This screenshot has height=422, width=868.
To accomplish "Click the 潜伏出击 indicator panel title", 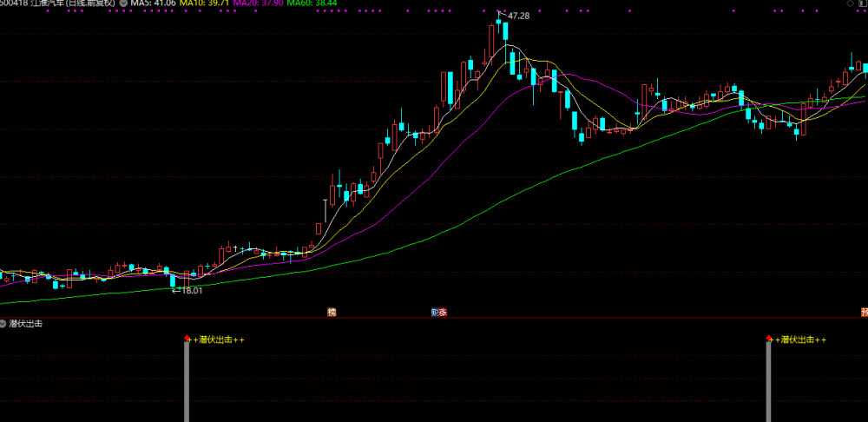I will point(26,323).
